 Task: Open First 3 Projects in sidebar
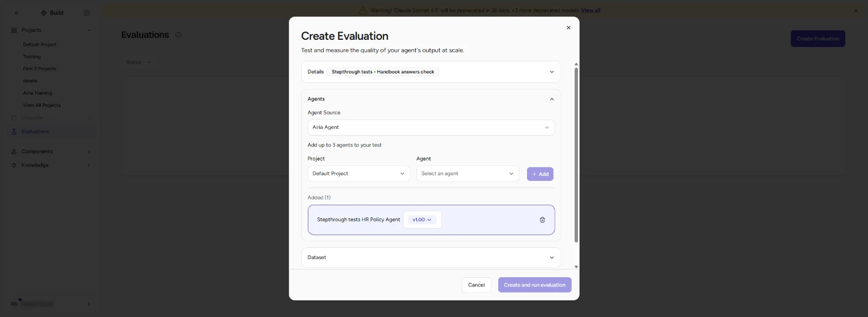pos(39,69)
